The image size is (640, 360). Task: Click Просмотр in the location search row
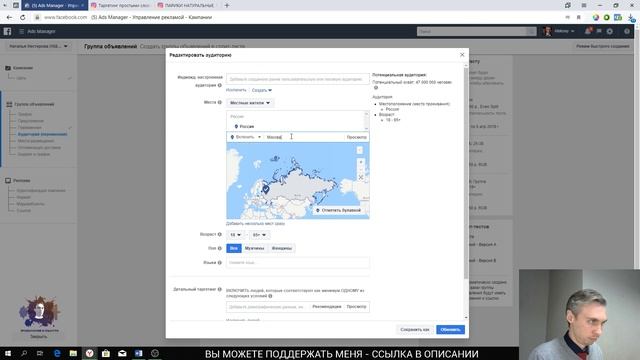tap(356, 137)
